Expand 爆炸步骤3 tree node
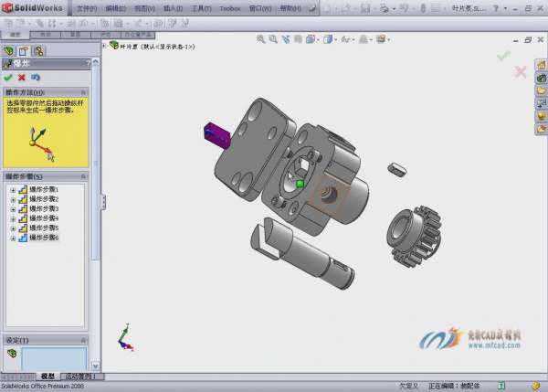 [12, 209]
